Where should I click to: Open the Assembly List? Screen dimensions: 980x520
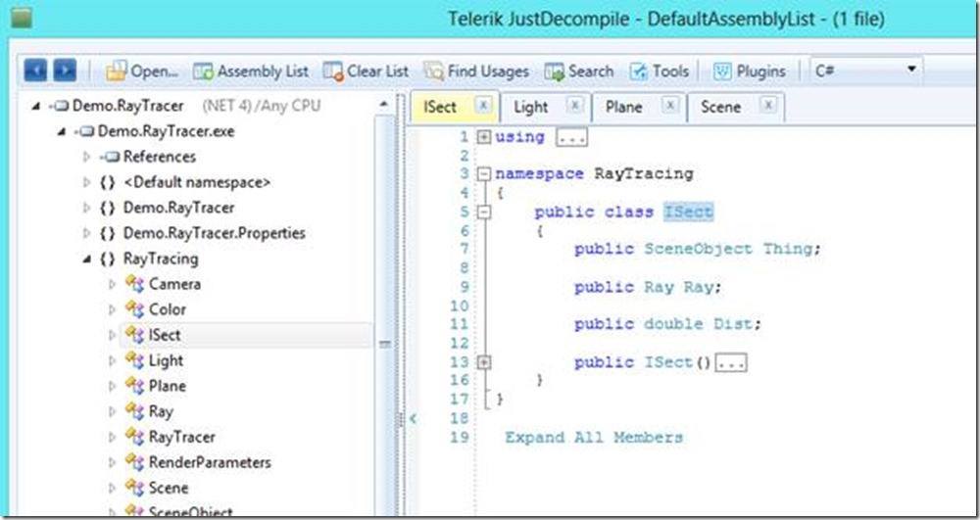251,71
